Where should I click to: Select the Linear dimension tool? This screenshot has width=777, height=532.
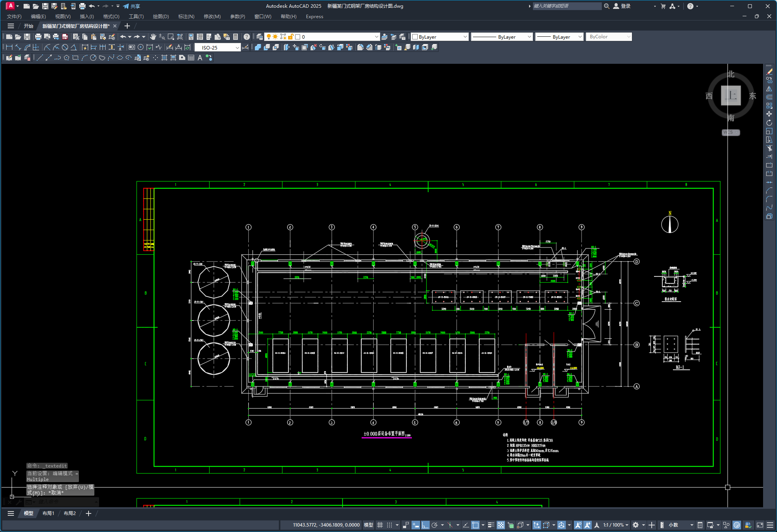point(9,47)
